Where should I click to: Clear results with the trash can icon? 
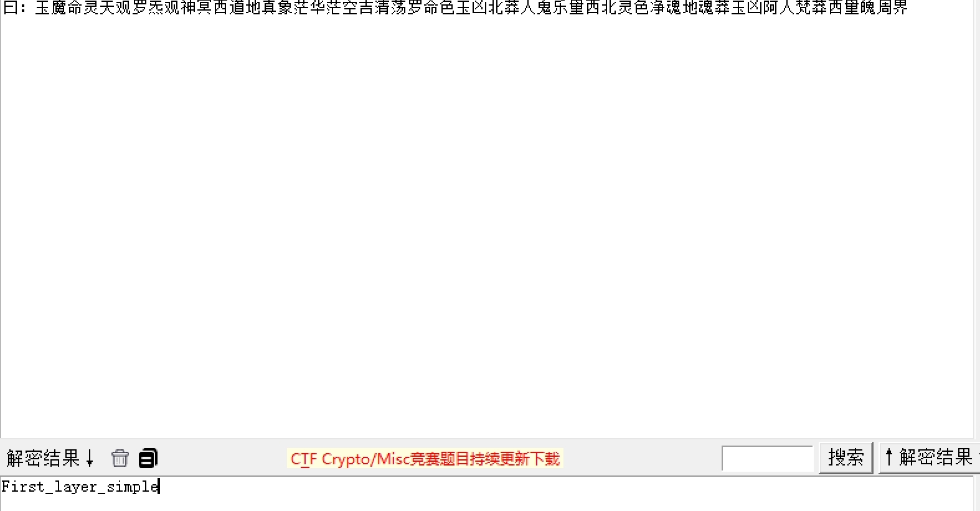(x=120, y=458)
